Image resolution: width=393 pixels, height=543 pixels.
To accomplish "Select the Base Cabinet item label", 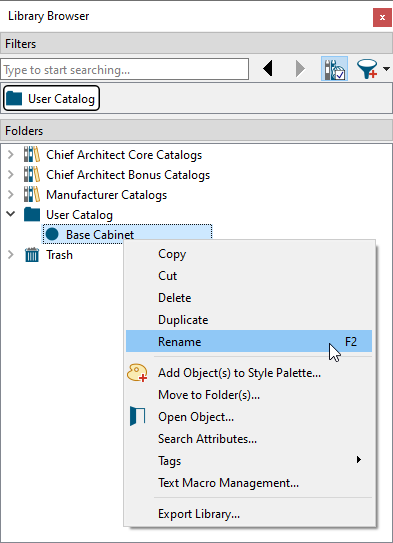I will click(x=100, y=235).
